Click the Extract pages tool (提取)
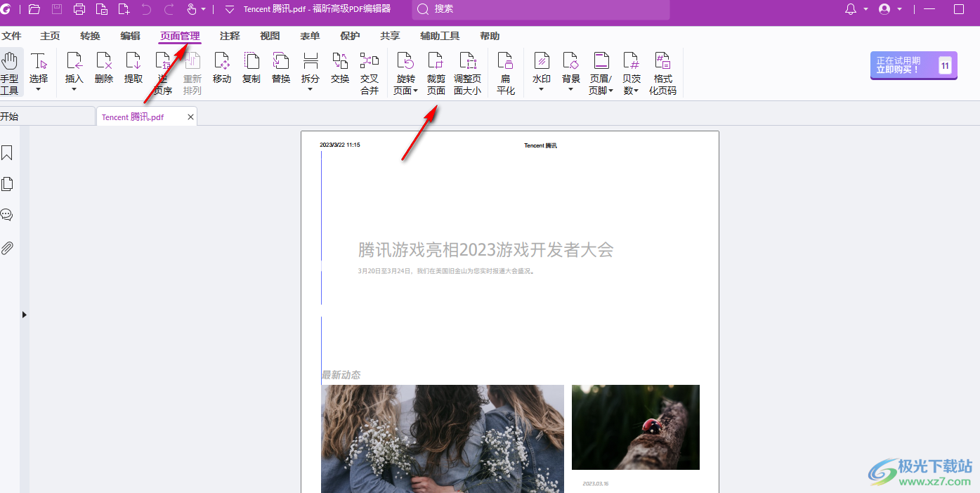This screenshot has width=980, height=493. coord(133,68)
